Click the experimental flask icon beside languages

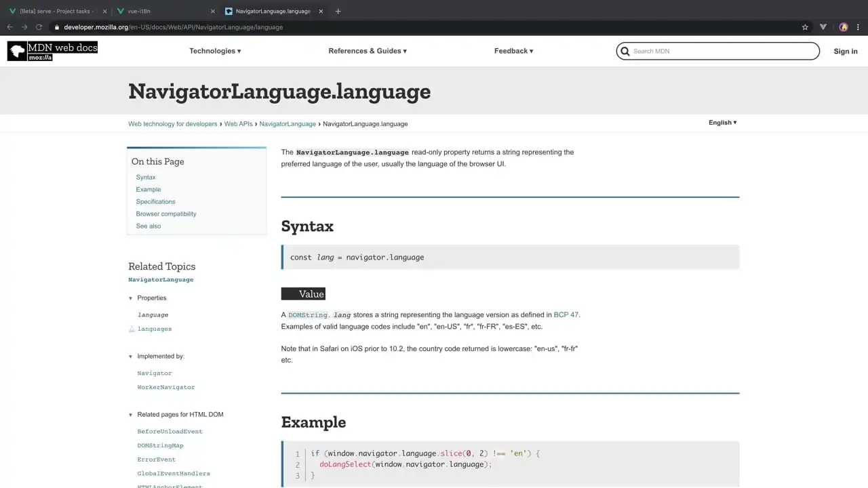(132, 329)
